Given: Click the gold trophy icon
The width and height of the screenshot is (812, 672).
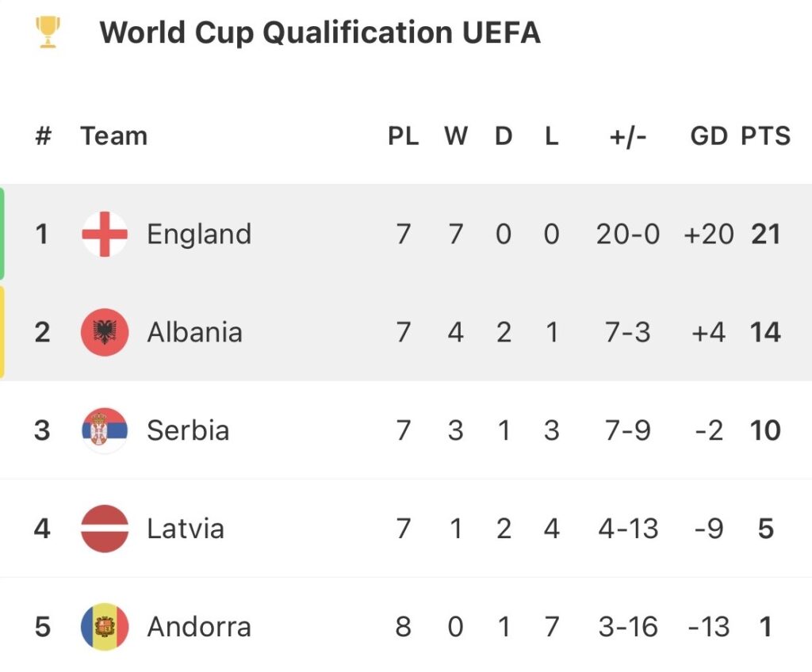Looking at the screenshot, I should pyautogui.click(x=48, y=32).
